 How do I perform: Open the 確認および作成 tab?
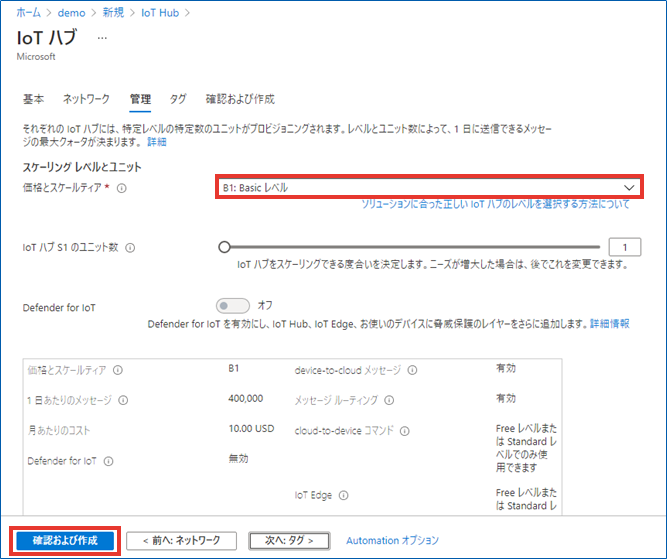(240, 99)
